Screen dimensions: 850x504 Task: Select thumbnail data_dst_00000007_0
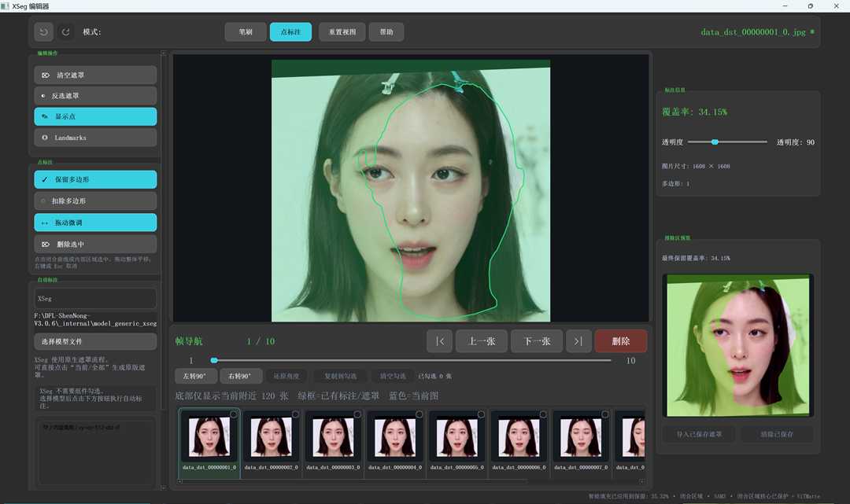tap(581, 443)
